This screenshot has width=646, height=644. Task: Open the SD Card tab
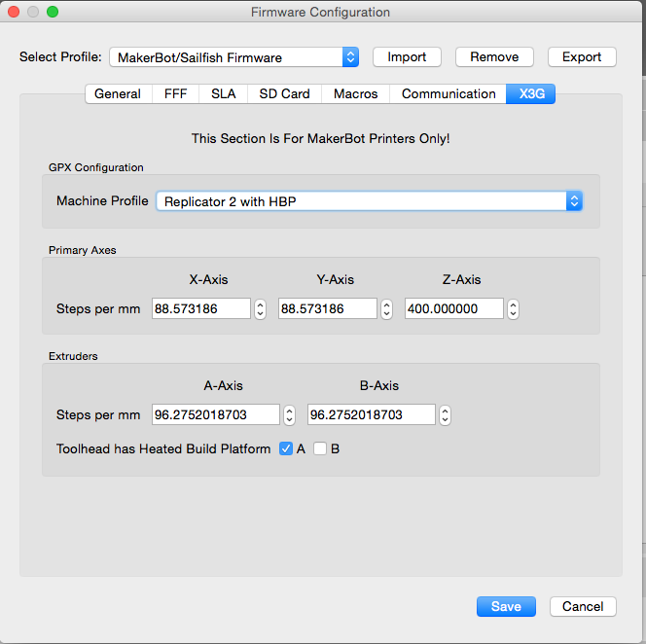tap(284, 94)
